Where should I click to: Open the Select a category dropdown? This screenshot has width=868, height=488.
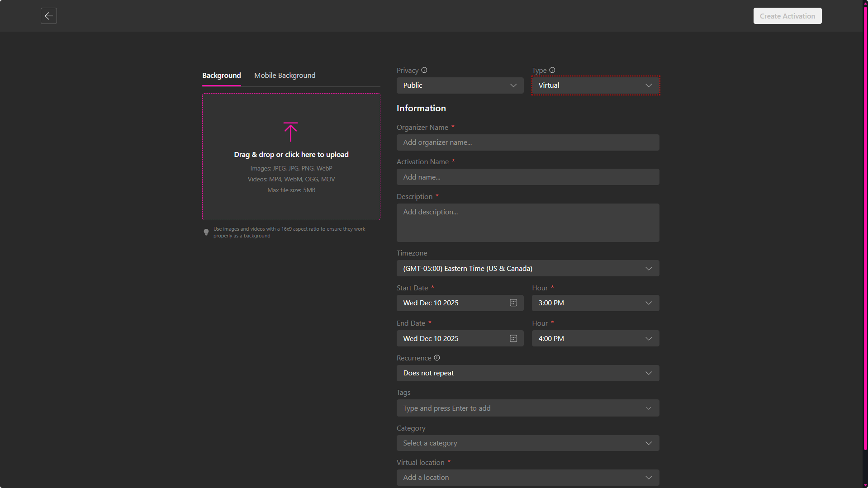tap(527, 443)
